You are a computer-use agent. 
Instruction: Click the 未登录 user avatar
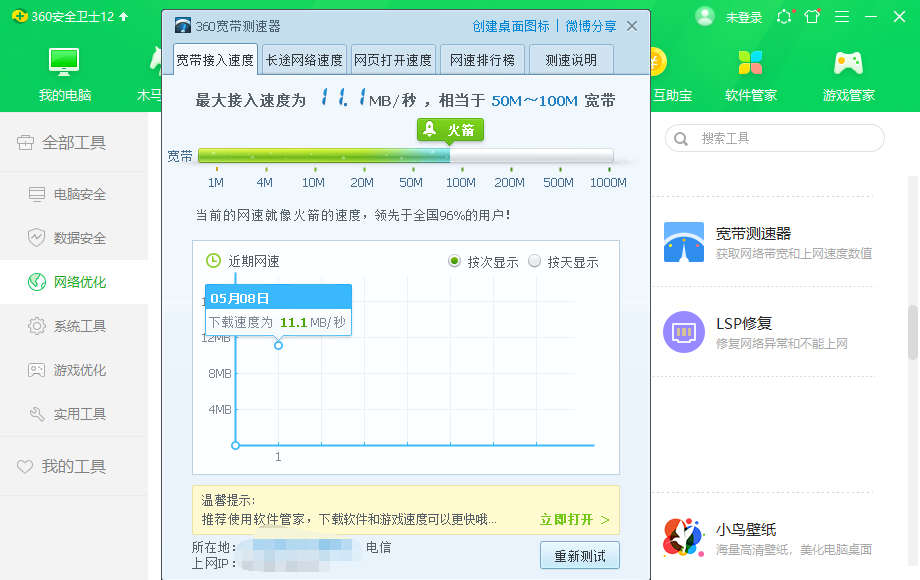click(x=705, y=17)
